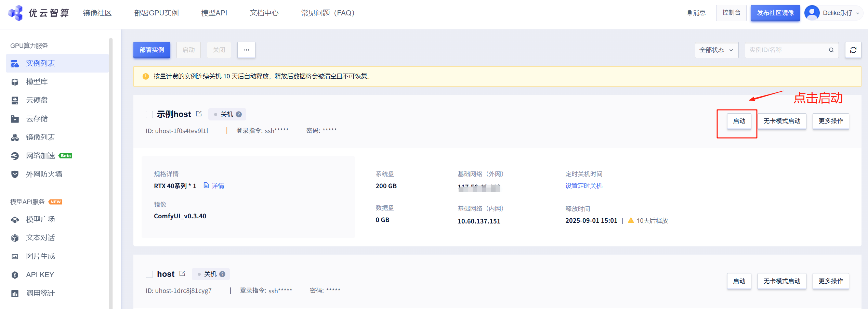This screenshot has height=309, width=868.
Task: Edit name icon next to host
Action: click(182, 273)
